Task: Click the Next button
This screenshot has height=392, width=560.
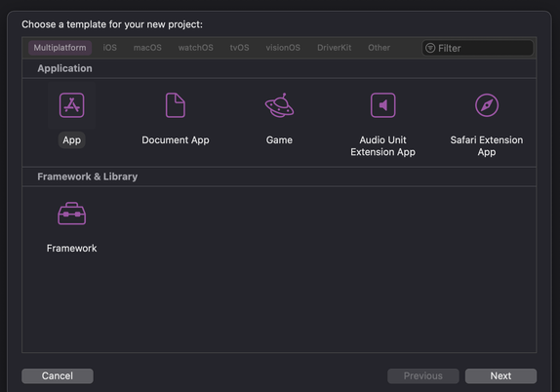Action: click(500, 376)
